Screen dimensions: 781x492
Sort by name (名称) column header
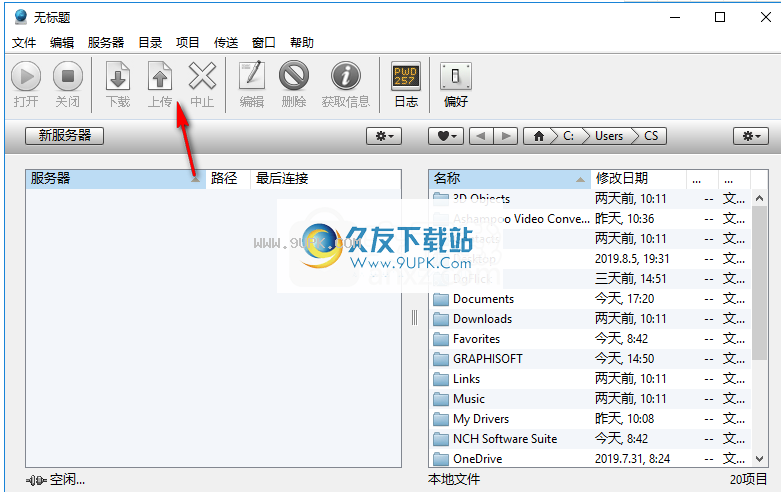[x=509, y=178]
